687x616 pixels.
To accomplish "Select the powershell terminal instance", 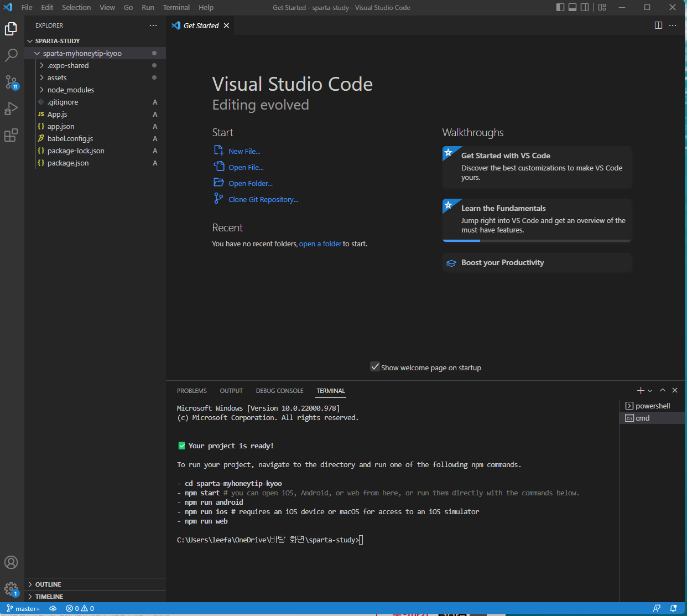I will pyautogui.click(x=652, y=406).
